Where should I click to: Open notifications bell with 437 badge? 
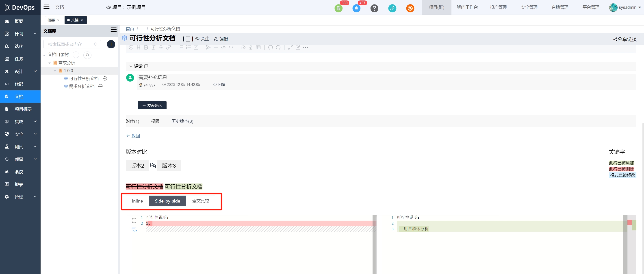[356, 8]
